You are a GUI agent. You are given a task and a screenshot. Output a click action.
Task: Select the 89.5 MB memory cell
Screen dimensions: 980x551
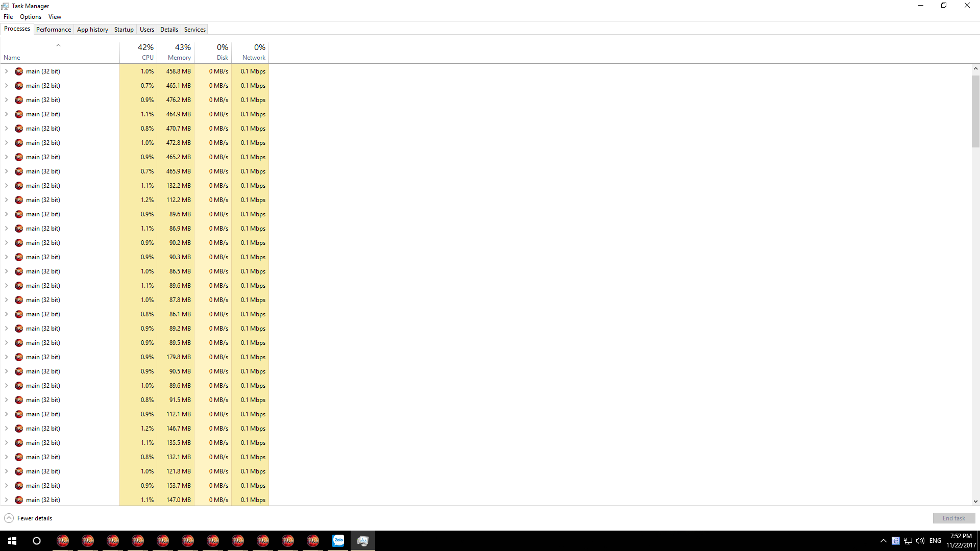coord(176,343)
